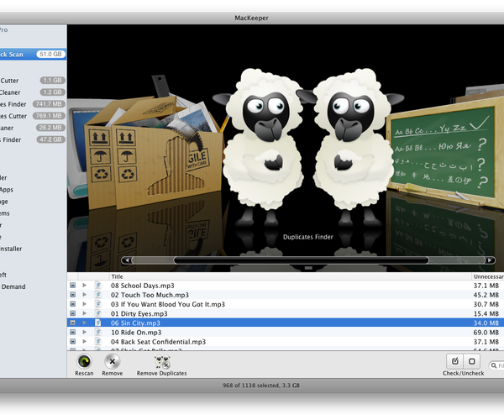This screenshot has width=504, height=420.
Task: Open sidebar item showing 1.1 GB
Action: [x=33, y=81]
